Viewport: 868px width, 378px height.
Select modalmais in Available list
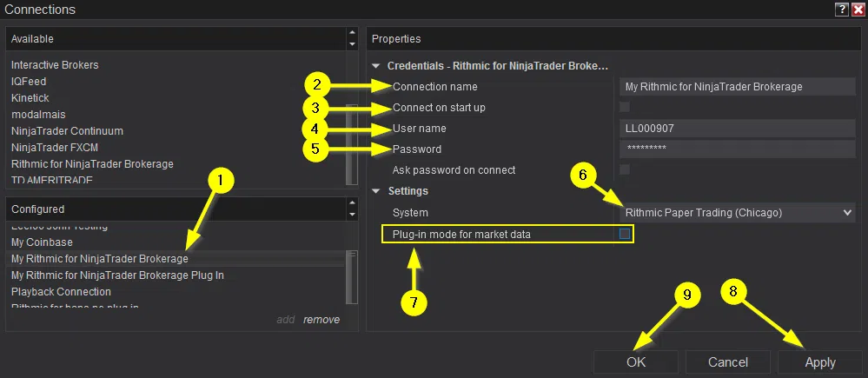click(38, 115)
